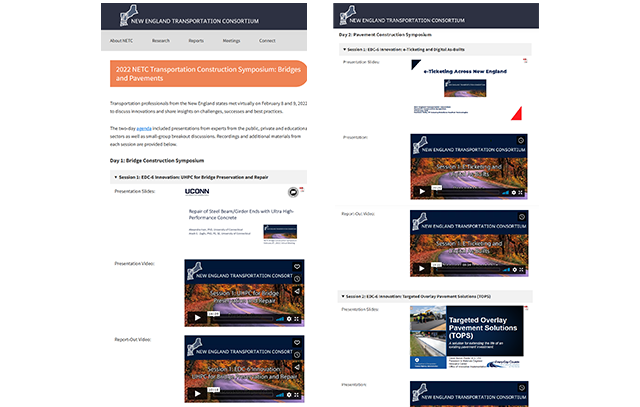Screen dimensions: 640x407
Task: Open settings gear on UHPC Presentation Video
Action: 289,319
